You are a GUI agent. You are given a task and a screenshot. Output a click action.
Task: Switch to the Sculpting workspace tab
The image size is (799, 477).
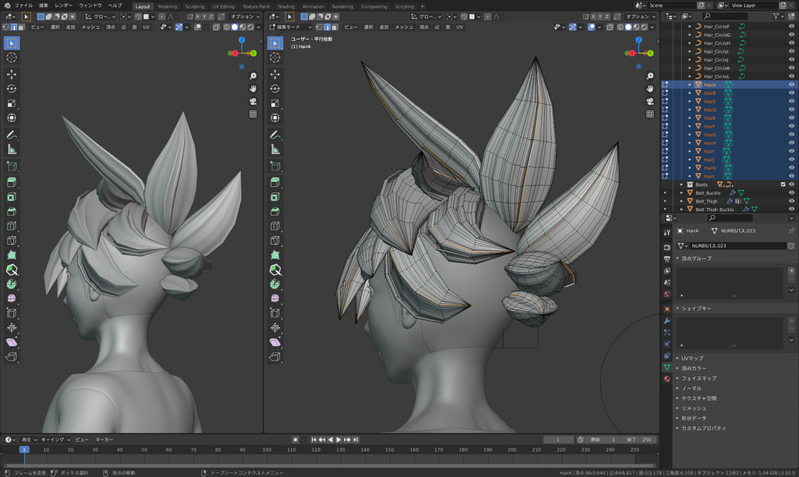(194, 6)
